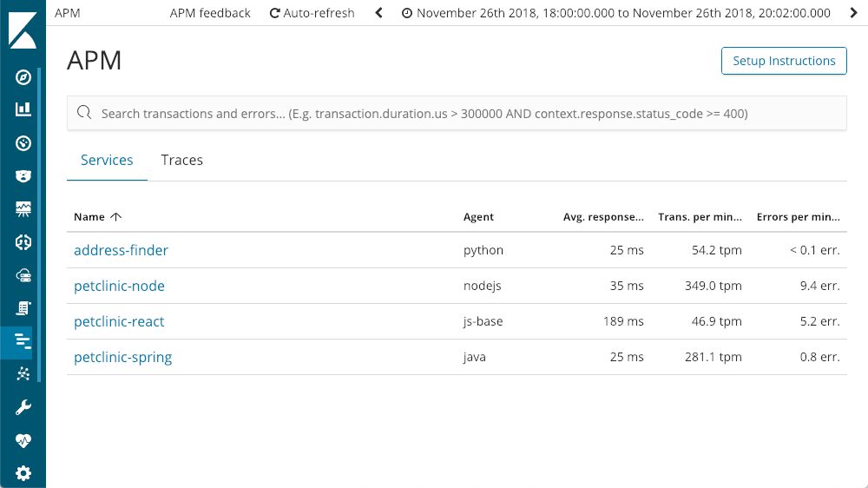Open the Canvas easel icon
868x488 pixels.
tap(23, 208)
